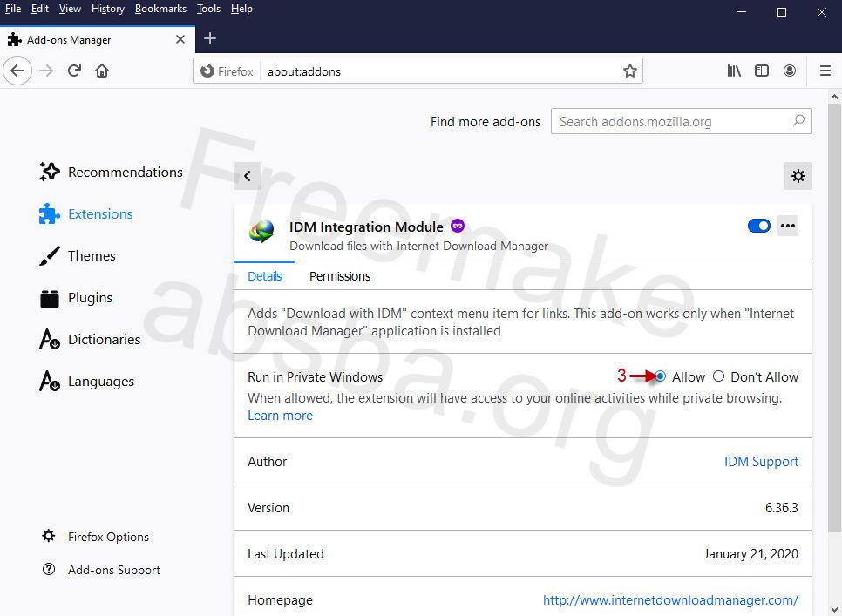Screen dimensions: 842x616
Task: Open the Dictionaries category
Action: 90,340
